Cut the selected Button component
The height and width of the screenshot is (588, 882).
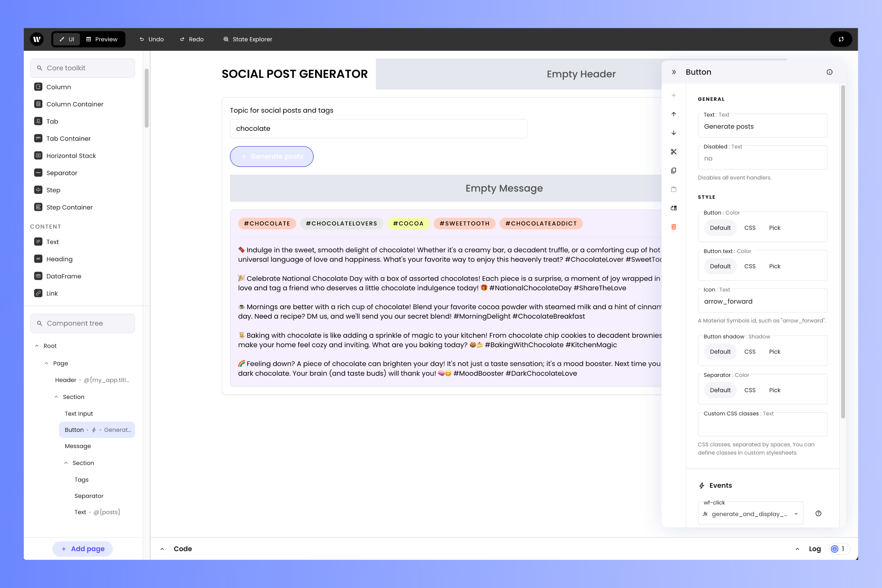674,151
